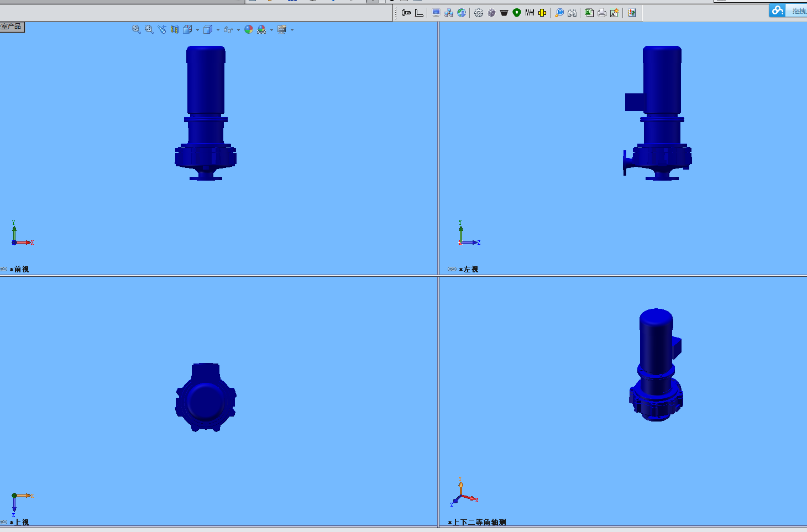Image resolution: width=807 pixels, height=532 pixels.
Task: Click the text note with star icon
Action: click(x=615, y=13)
